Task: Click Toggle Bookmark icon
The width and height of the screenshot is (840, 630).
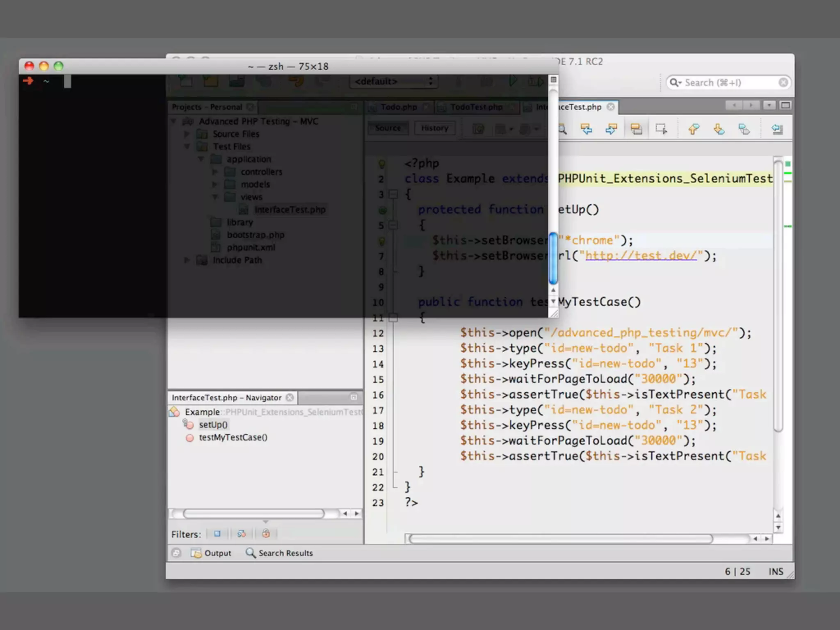Action: [744, 129]
